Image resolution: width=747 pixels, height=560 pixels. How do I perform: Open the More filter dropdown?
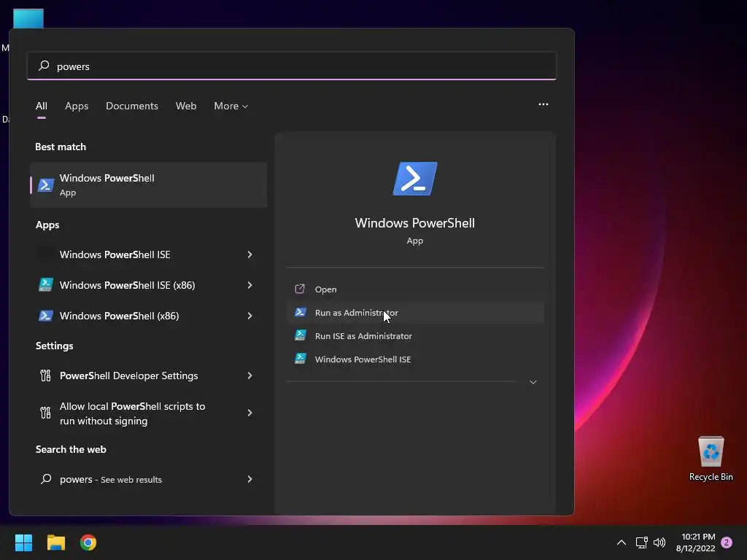click(x=231, y=106)
